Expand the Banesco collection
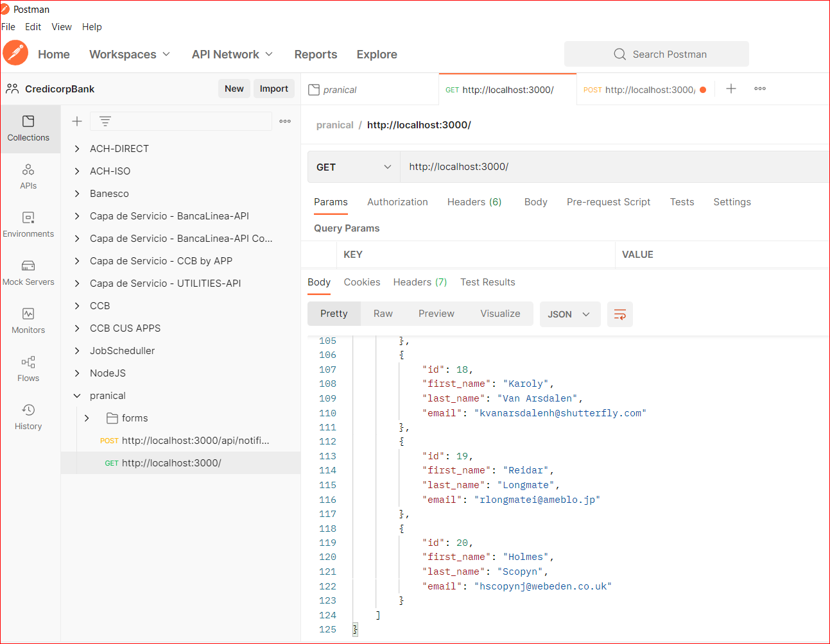This screenshot has width=830, height=644. click(77, 194)
